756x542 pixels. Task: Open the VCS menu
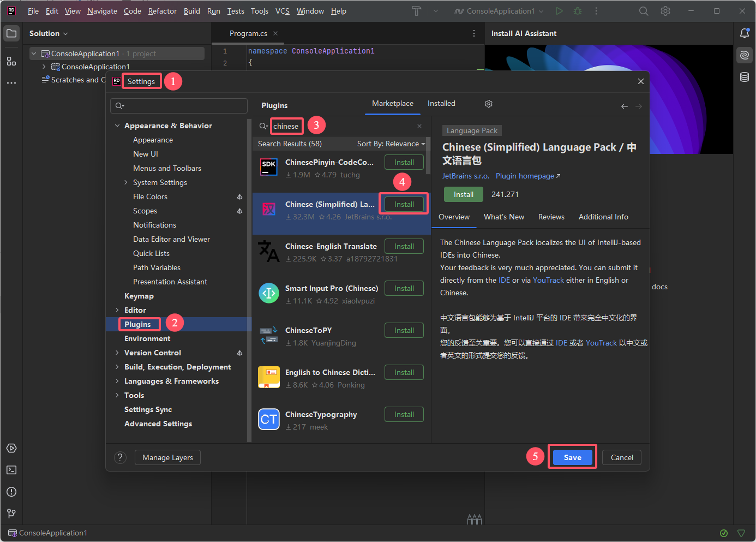point(283,11)
